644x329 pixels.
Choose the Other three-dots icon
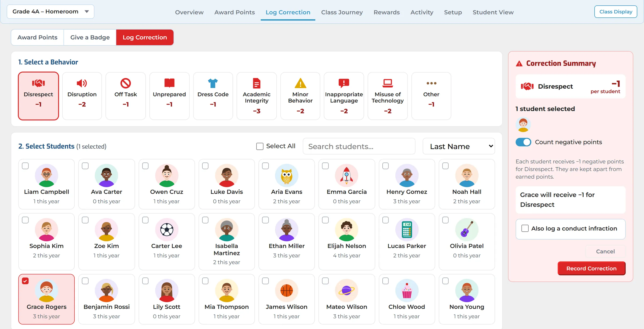click(431, 83)
